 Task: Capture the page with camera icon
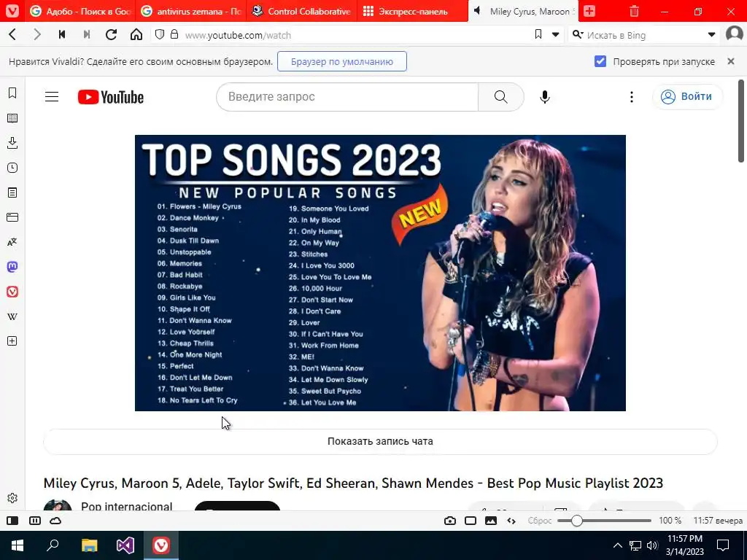[x=449, y=521]
